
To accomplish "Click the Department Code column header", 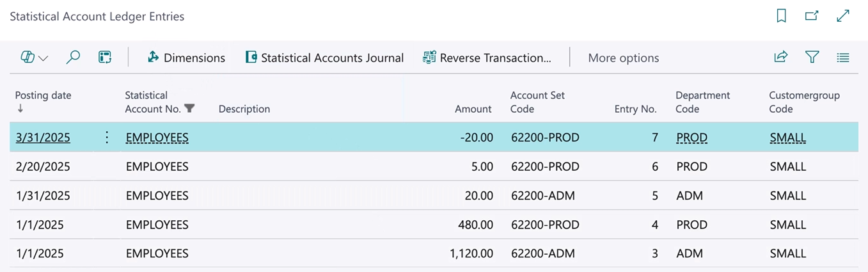I will (702, 102).
